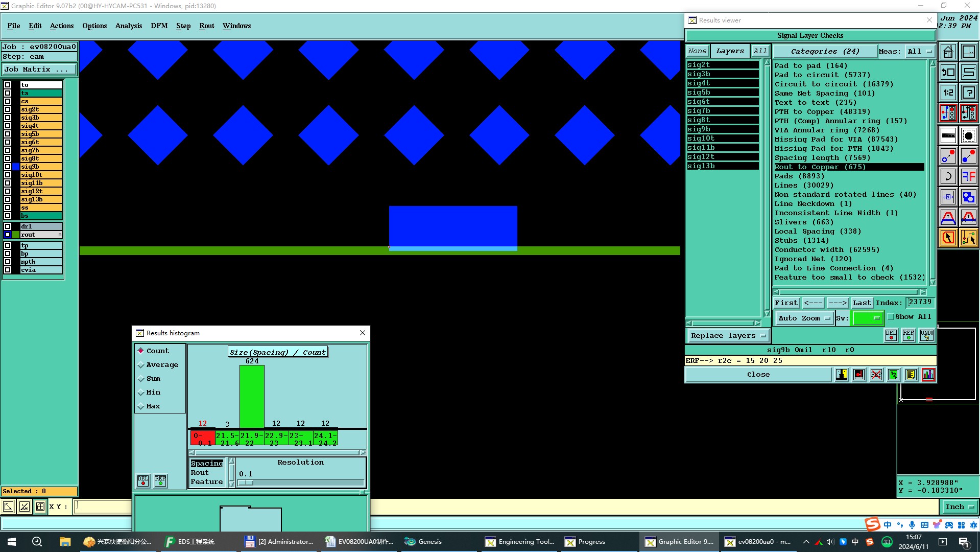Screen dimensions: 980x552
Task: Click the DEL icon in Results histogram
Action: 143,481
